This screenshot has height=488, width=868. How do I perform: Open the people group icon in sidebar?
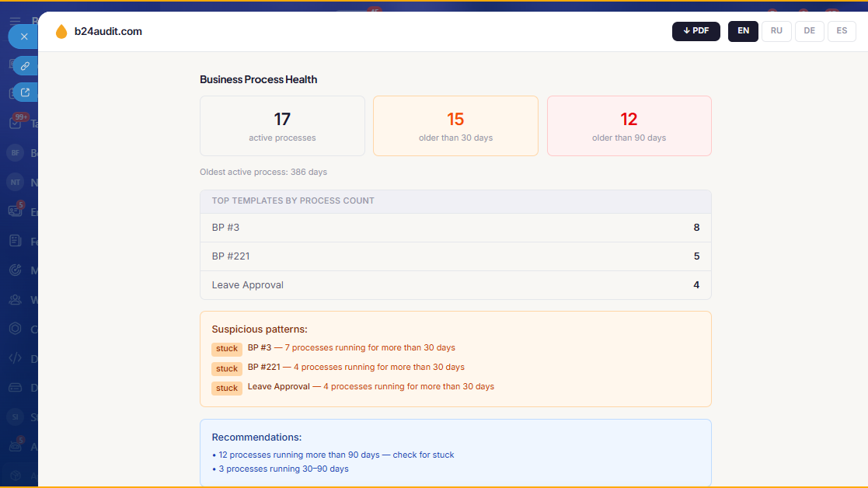click(15, 299)
